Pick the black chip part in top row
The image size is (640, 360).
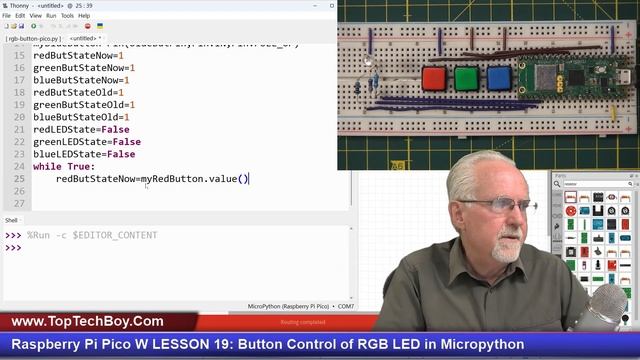tap(598, 198)
